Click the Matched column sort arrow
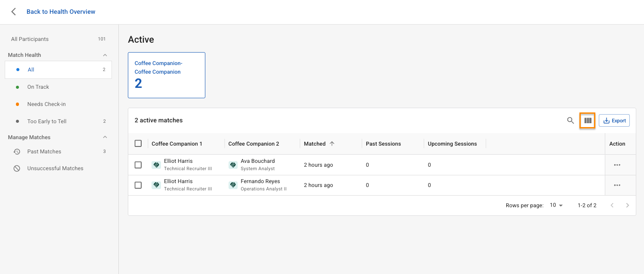Viewport: 644px width, 274px height. click(x=332, y=144)
